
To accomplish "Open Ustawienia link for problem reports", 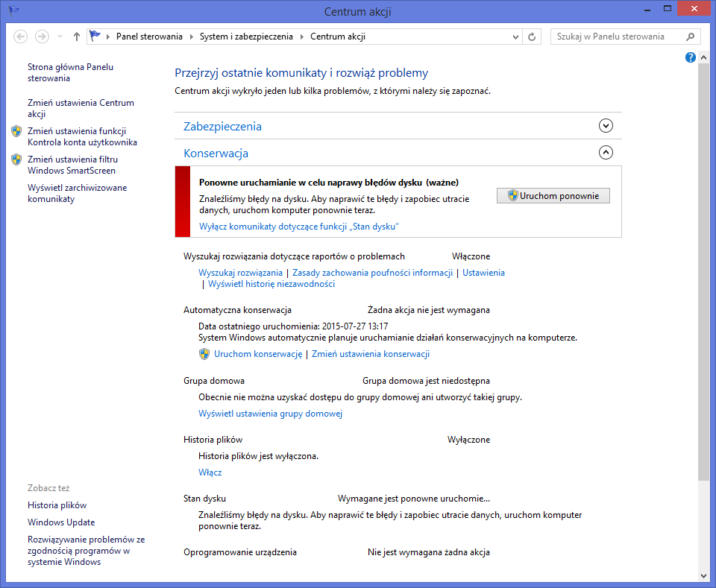I will tap(483, 273).
